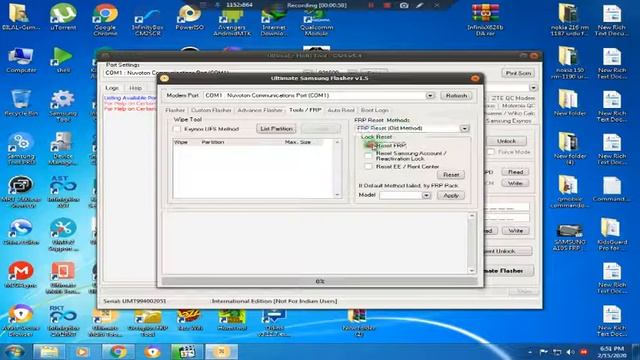Switch to Advance Flasher tab

(260, 110)
